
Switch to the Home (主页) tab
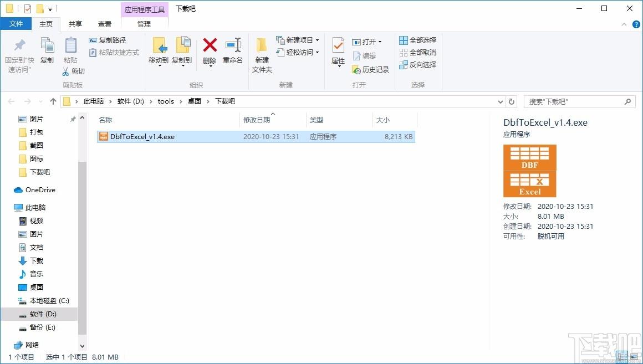(46, 24)
